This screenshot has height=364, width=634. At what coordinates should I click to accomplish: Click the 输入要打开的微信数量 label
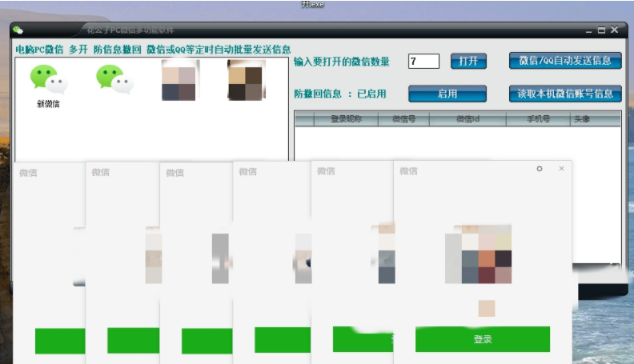click(342, 62)
